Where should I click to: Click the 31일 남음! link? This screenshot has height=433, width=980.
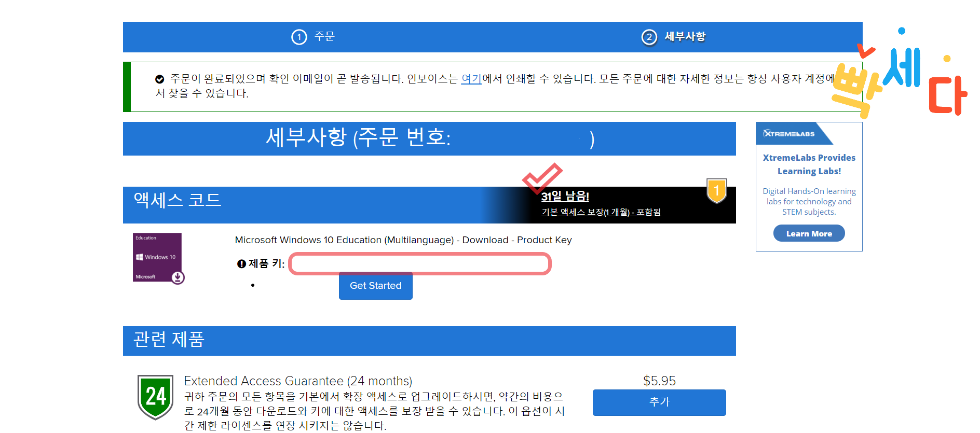565,196
